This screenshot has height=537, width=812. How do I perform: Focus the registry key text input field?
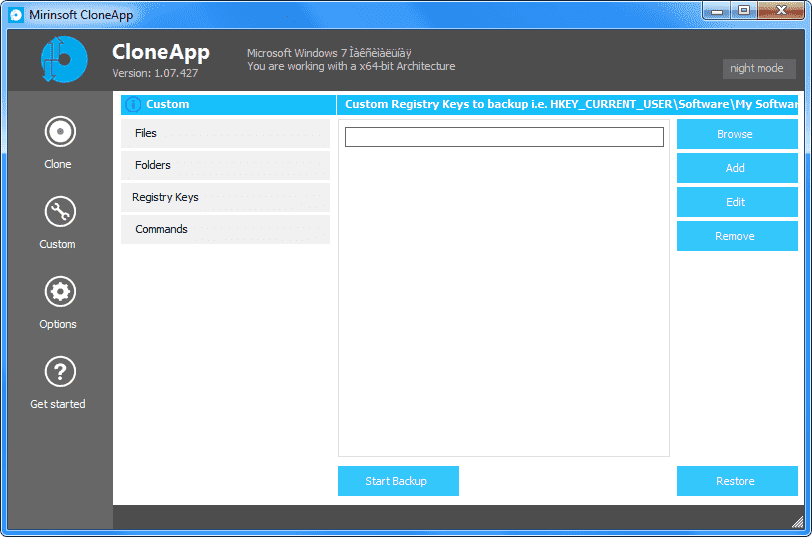(504, 137)
